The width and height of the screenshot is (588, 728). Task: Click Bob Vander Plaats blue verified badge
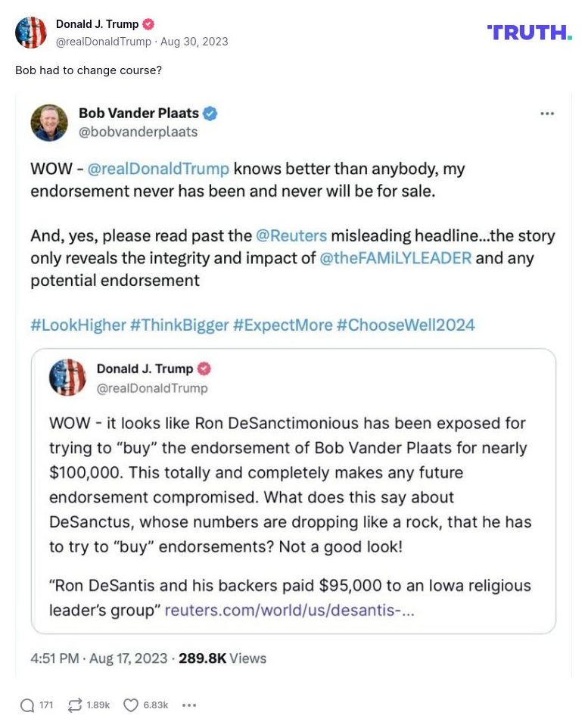tap(210, 114)
